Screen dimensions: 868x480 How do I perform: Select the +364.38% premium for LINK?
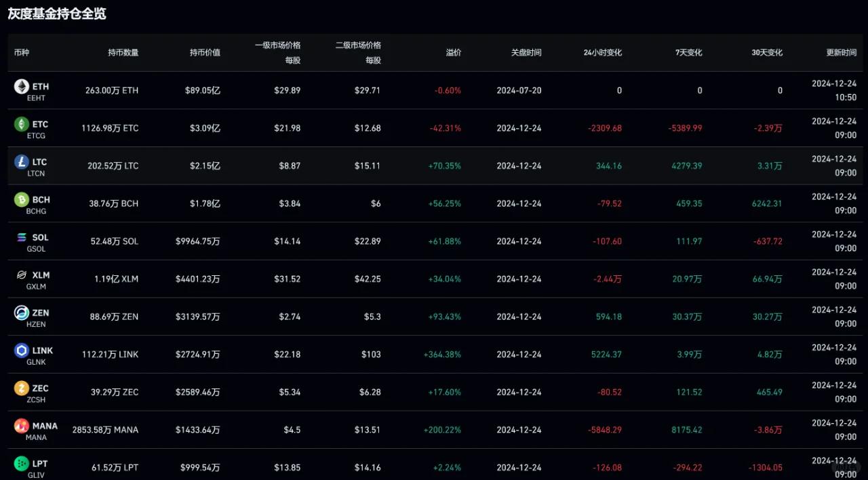(442, 355)
